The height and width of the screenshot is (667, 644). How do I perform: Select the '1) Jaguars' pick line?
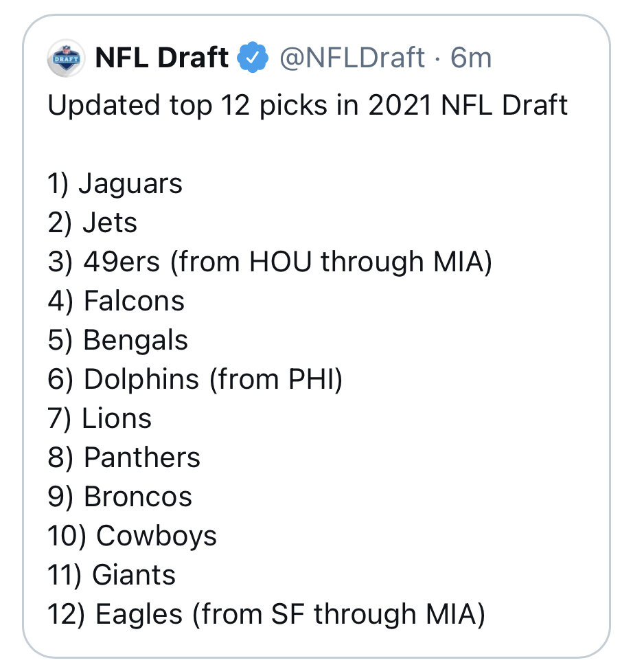pyautogui.click(x=115, y=184)
